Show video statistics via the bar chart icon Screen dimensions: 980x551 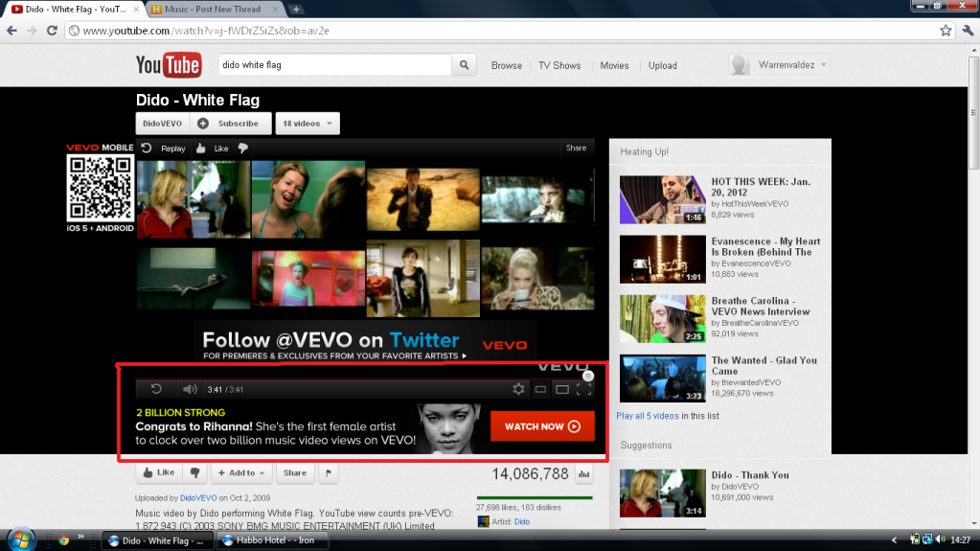tap(583, 473)
